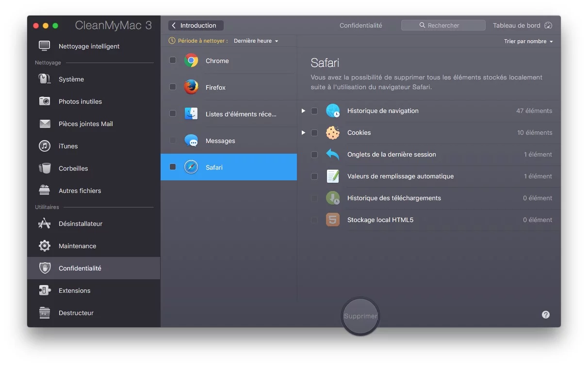Open the Maintenance gear icon
Viewport: 588px width, 366px height.
point(45,246)
